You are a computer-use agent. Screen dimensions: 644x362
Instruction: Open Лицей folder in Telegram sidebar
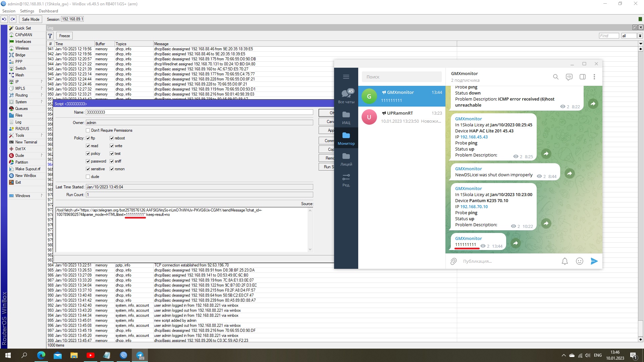346,160
